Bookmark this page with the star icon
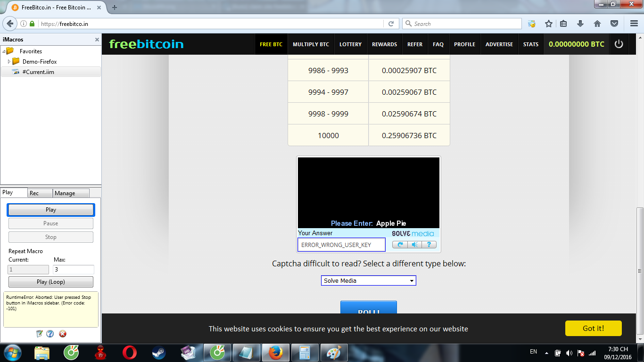 (x=548, y=24)
